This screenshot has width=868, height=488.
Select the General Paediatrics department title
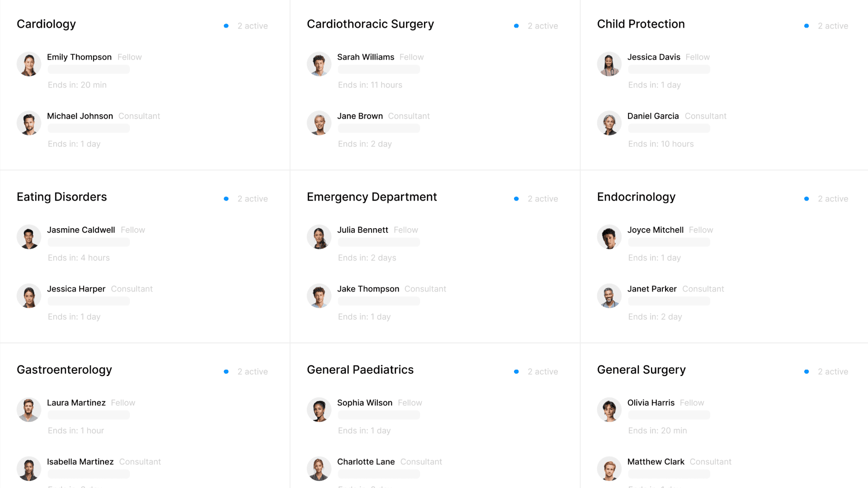360,370
